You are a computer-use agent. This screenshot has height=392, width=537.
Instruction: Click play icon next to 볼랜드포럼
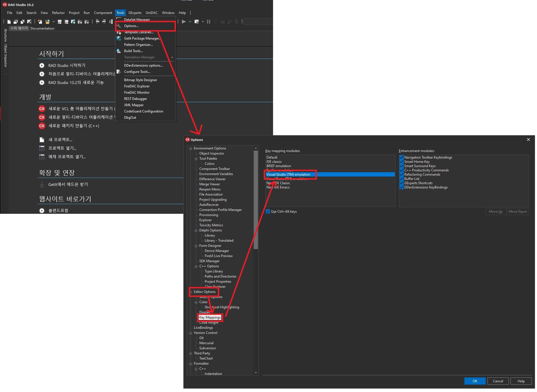coord(42,211)
